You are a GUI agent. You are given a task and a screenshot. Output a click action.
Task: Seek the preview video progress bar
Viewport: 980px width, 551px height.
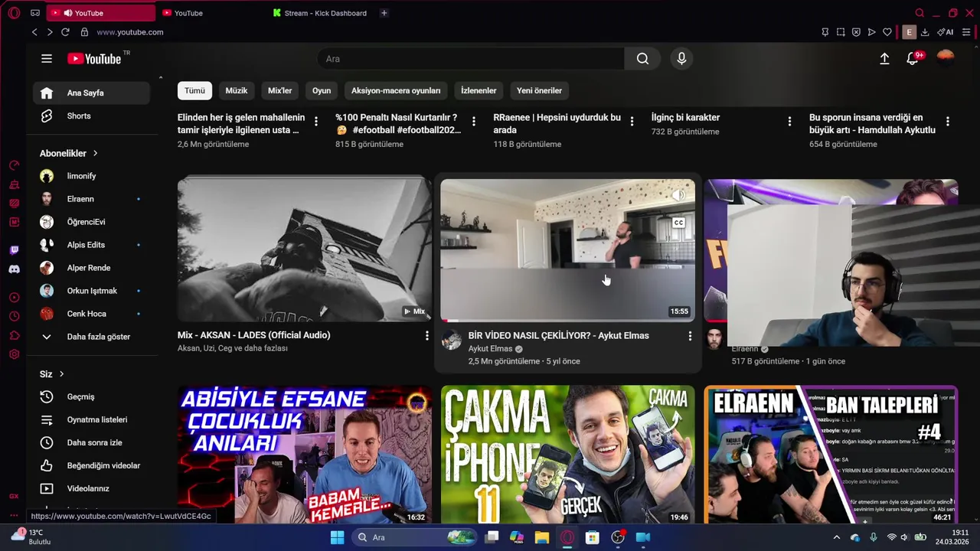pos(567,320)
